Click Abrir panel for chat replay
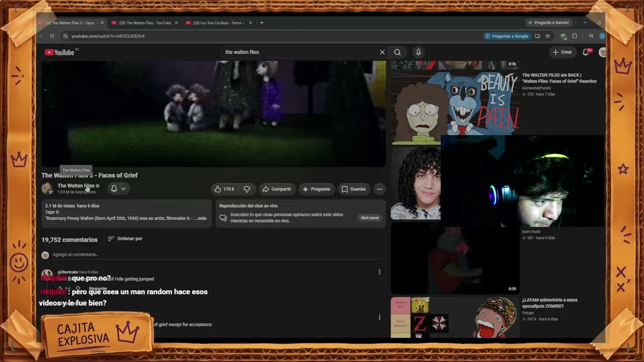 [370, 218]
